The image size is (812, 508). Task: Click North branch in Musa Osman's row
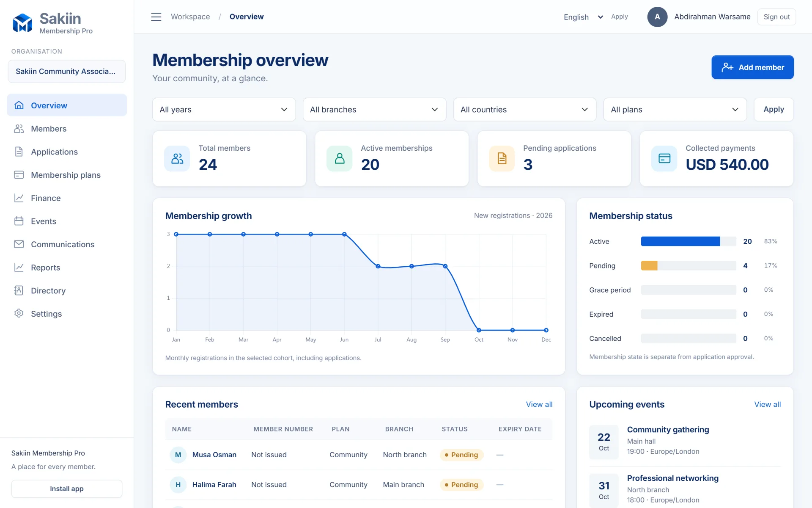point(405,455)
